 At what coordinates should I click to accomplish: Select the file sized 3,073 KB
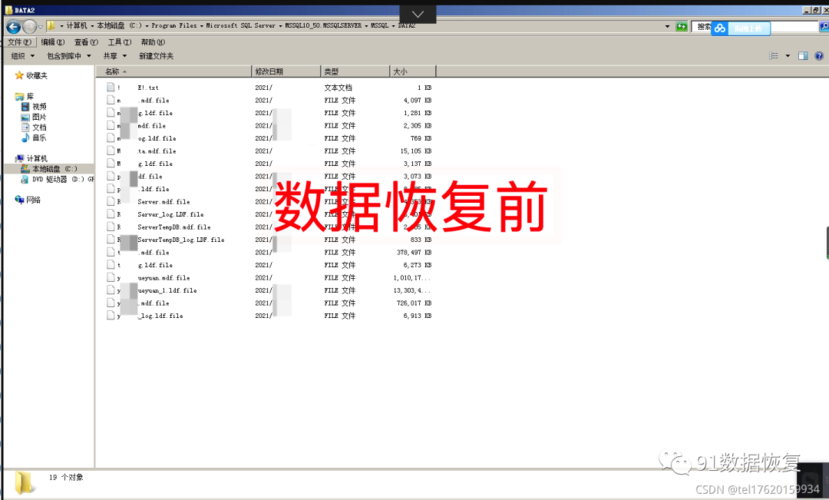[x=269, y=177]
